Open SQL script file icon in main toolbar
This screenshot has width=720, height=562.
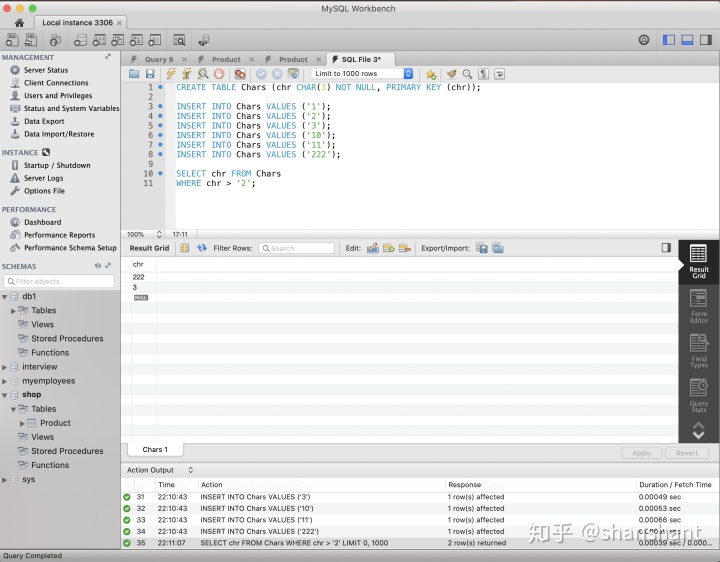click(30, 40)
